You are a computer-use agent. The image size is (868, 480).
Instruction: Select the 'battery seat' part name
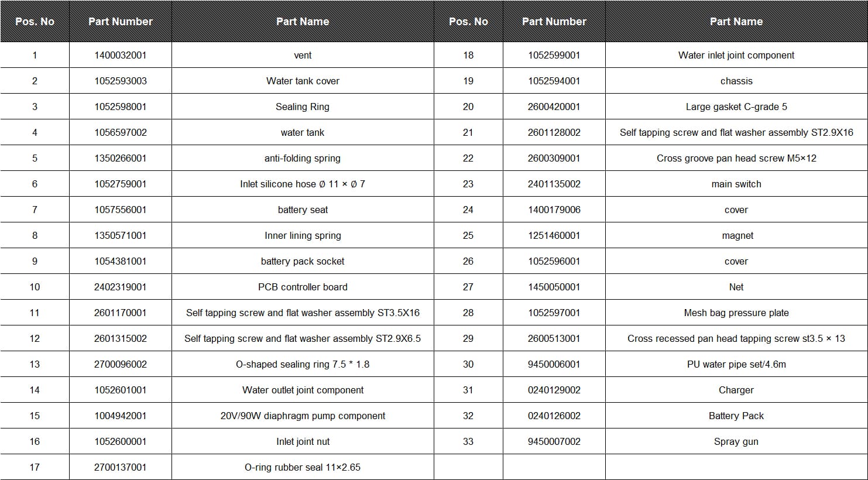[303, 210]
